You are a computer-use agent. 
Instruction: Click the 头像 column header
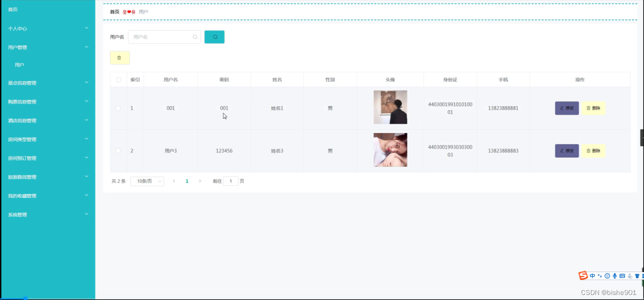[x=390, y=80]
